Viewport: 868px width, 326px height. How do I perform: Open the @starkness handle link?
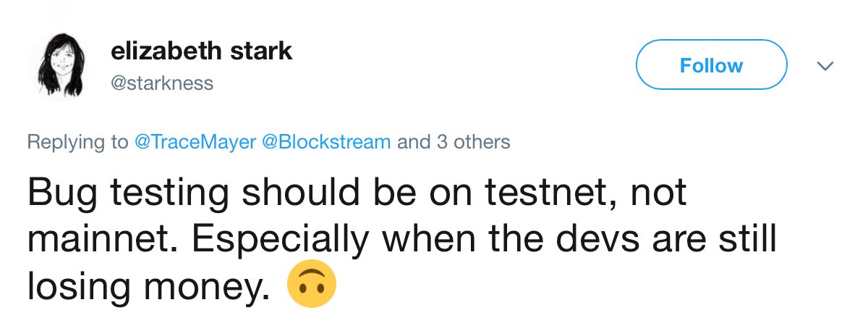pyautogui.click(x=162, y=83)
